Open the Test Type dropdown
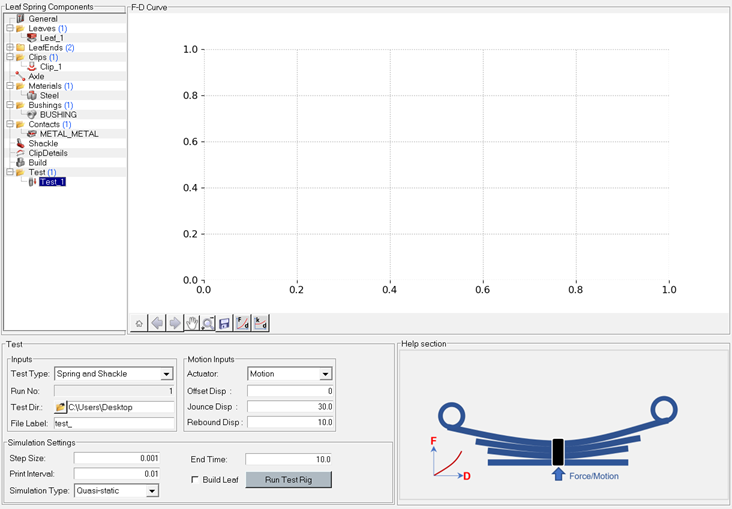This screenshot has width=732, height=509. [x=166, y=374]
